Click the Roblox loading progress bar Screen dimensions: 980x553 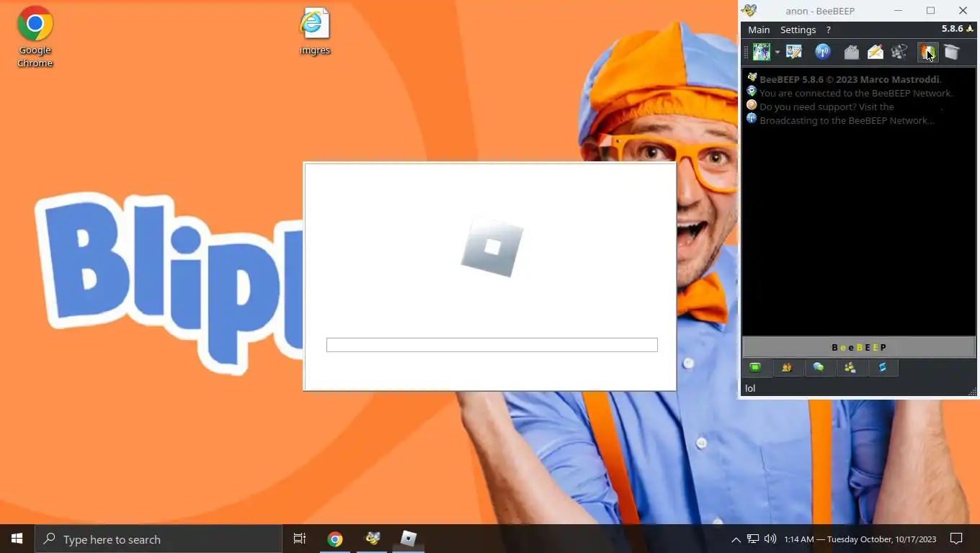click(492, 345)
